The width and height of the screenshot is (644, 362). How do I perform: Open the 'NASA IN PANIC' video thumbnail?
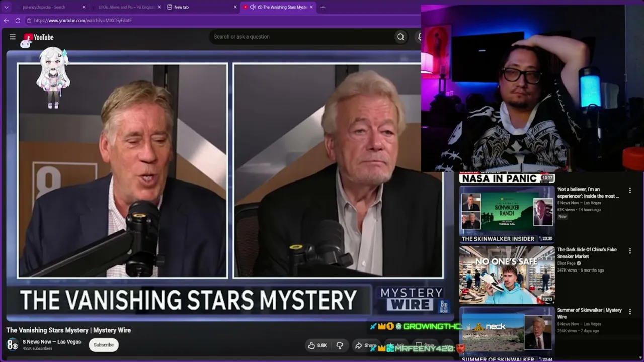point(507,178)
